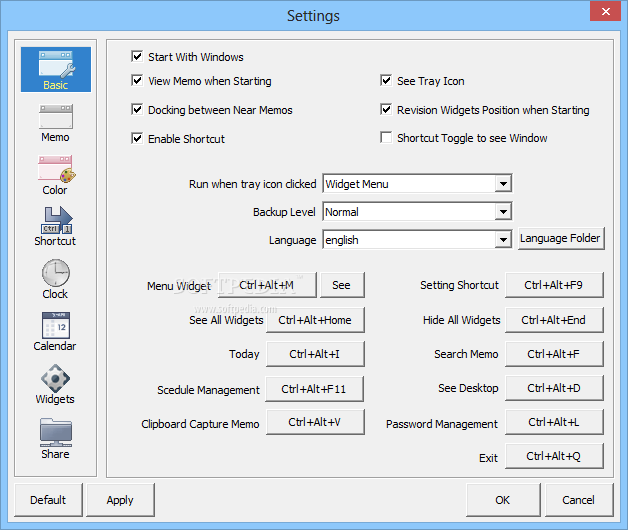Change Hide All Widgets shortcut Ctrl+Alt+End
The width and height of the screenshot is (628, 530).
coord(554,320)
